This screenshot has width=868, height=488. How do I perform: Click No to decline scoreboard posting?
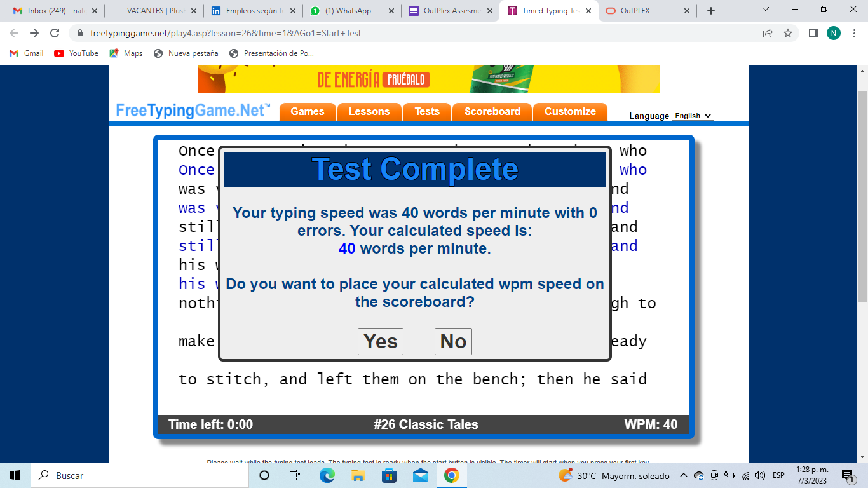click(453, 341)
